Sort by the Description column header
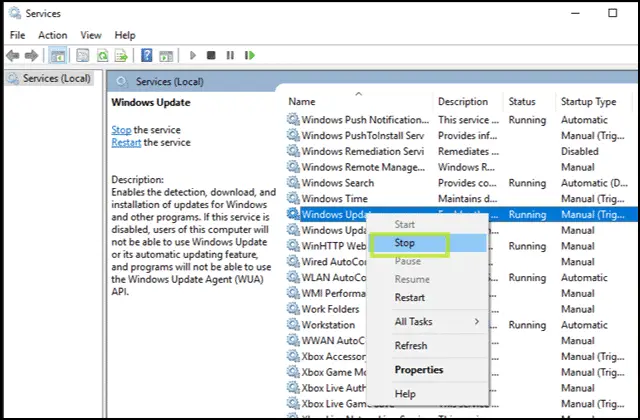This screenshot has height=420, width=640. [x=463, y=102]
